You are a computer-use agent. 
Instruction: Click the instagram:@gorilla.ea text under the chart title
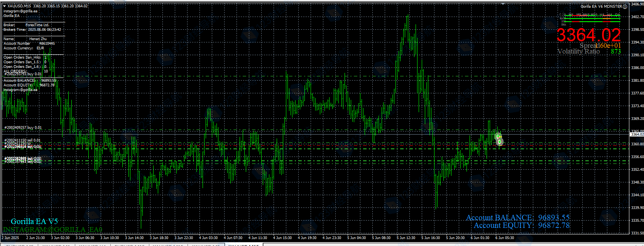tap(20, 11)
